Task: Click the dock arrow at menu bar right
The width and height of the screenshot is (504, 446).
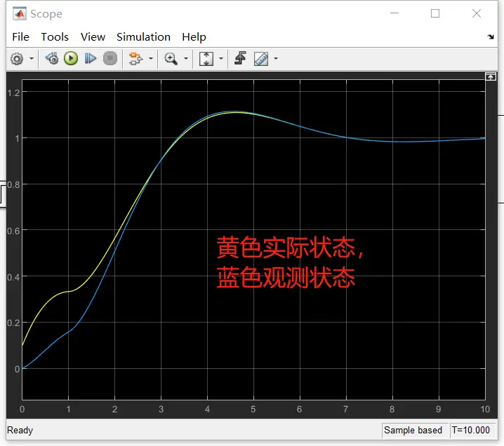Action: [491, 36]
